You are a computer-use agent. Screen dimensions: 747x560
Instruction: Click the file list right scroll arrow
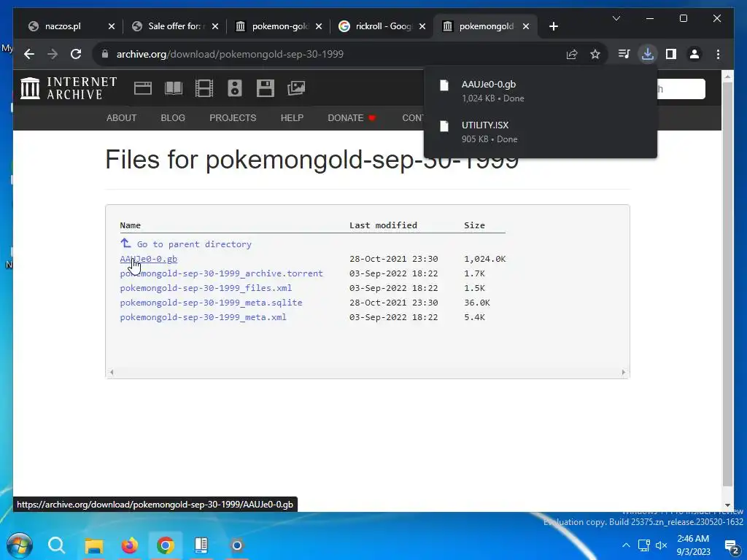(624, 373)
